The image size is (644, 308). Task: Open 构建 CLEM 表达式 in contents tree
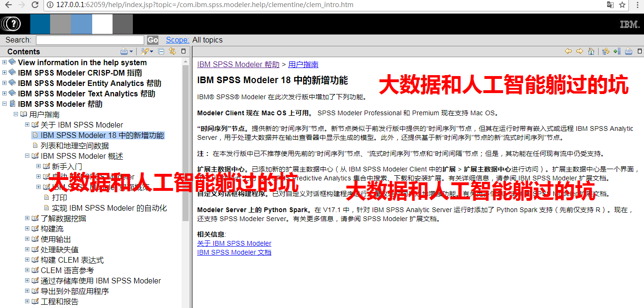tap(72, 260)
